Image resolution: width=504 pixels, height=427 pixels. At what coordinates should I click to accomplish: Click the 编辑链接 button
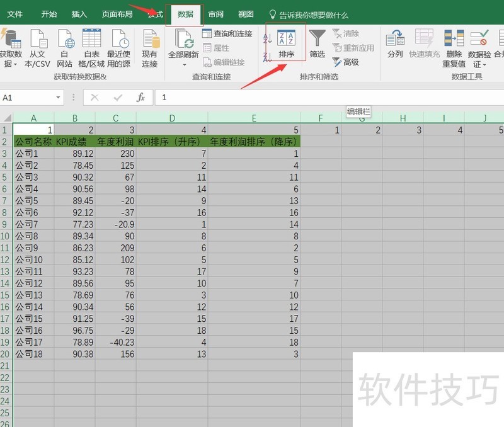224,62
